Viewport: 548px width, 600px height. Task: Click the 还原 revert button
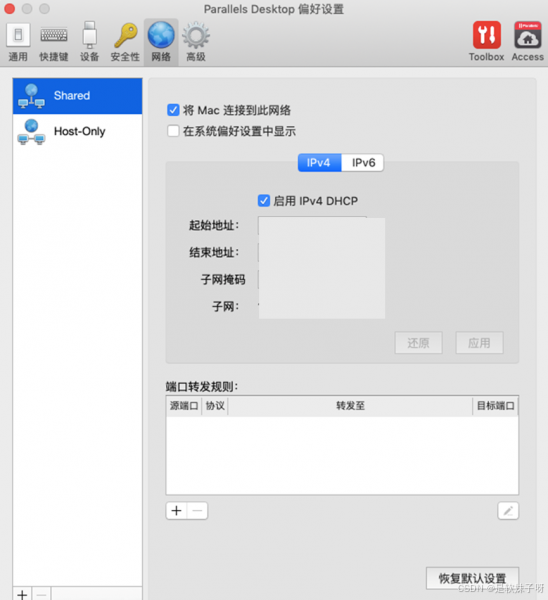coord(419,342)
